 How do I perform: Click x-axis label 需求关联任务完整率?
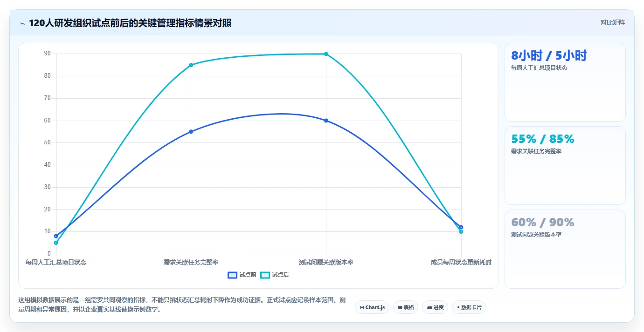pyautogui.click(x=191, y=262)
